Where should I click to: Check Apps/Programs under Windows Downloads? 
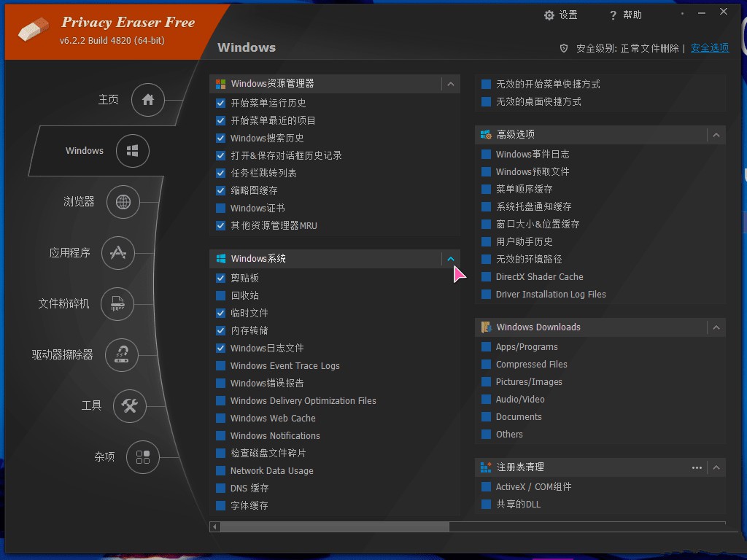[486, 346]
